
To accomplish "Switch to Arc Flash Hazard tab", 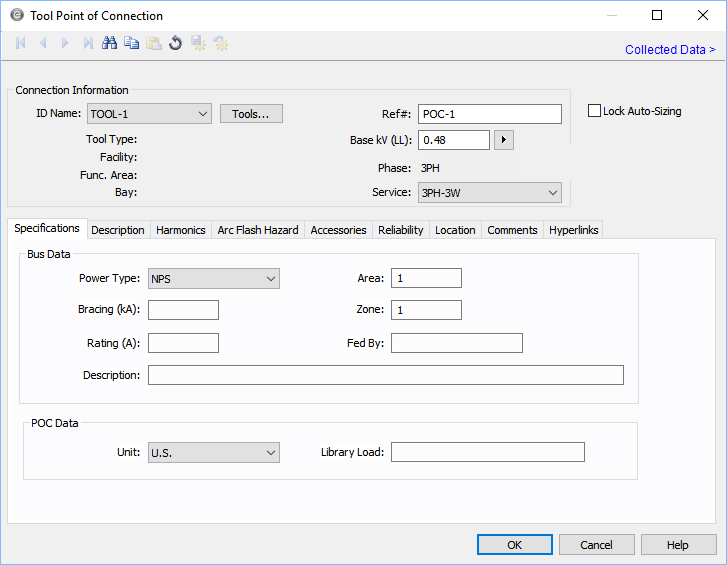I will point(258,230).
